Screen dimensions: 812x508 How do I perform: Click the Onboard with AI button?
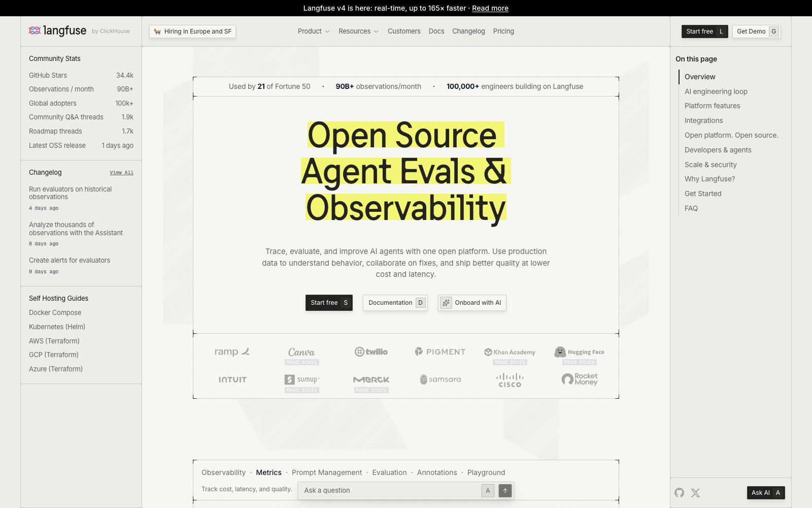(x=472, y=303)
